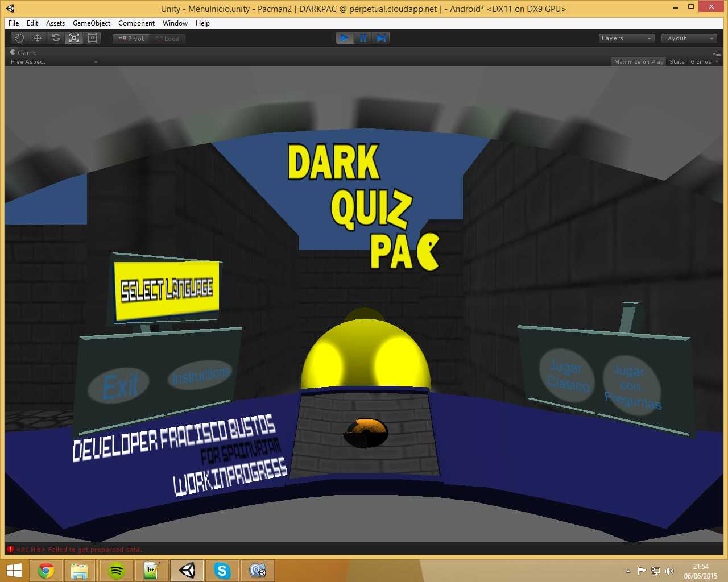Open Notepad++ from the taskbar
The width and height of the screenshot is (728, 582).
[152, 571]
